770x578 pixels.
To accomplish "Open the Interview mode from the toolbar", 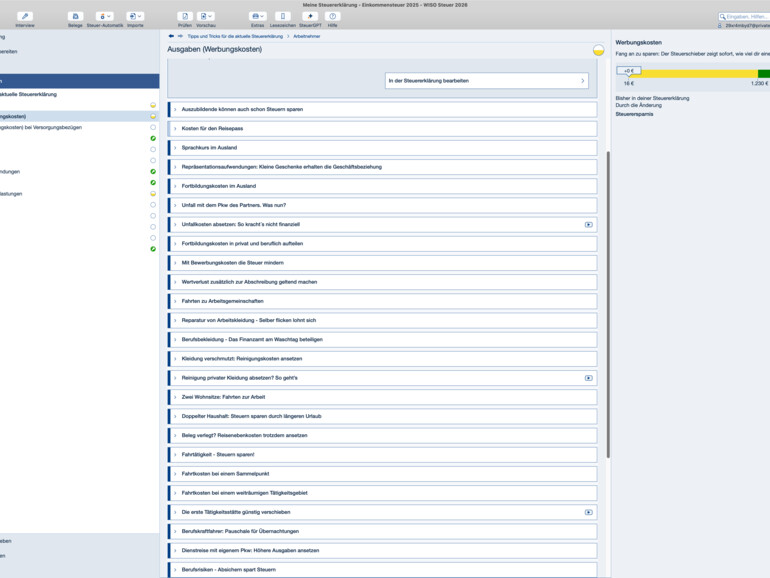I will click(25, 19).
